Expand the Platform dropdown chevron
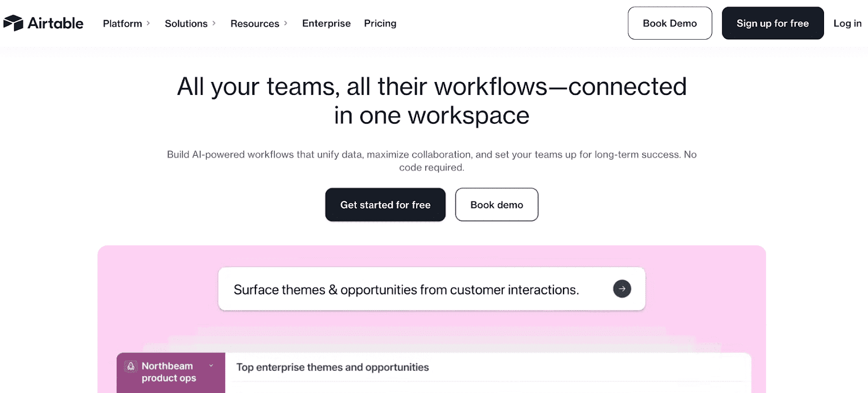This screenshot has height=393, width=868. (148, 23)
